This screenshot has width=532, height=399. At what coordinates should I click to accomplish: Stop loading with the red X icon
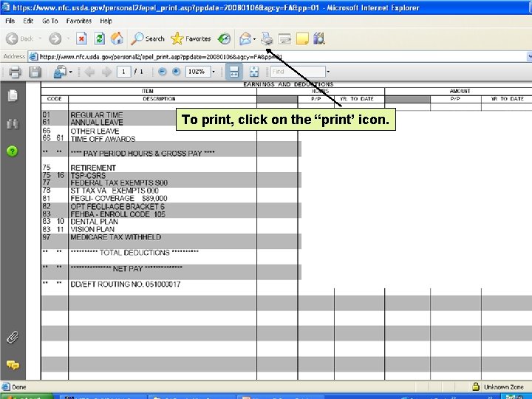[x=81, y=38]
